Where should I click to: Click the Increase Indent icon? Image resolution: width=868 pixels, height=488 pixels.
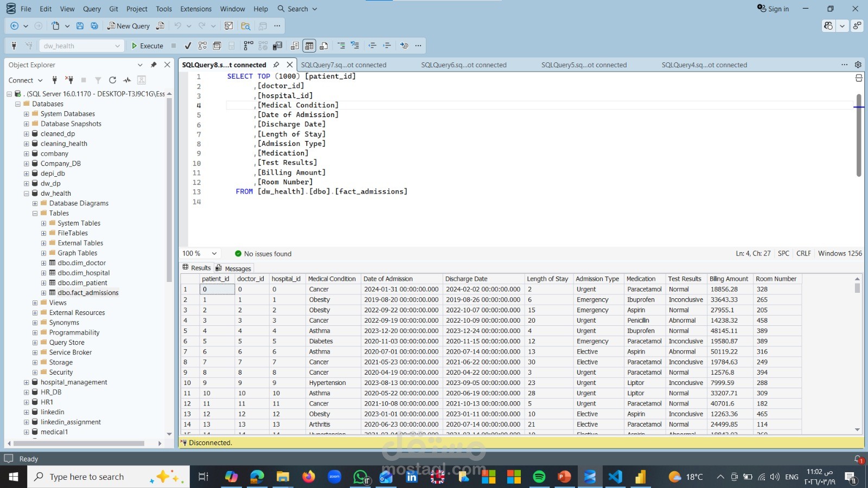(387, 46)
